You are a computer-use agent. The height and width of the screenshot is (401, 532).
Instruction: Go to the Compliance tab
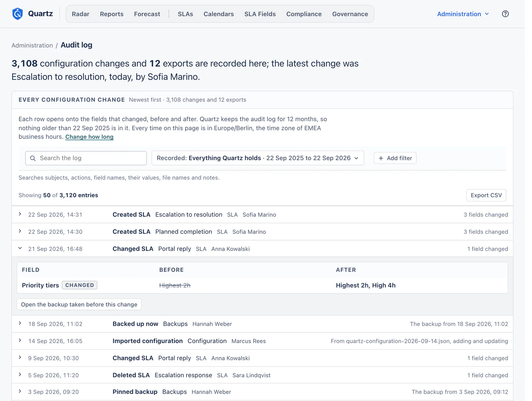point(304,14)
